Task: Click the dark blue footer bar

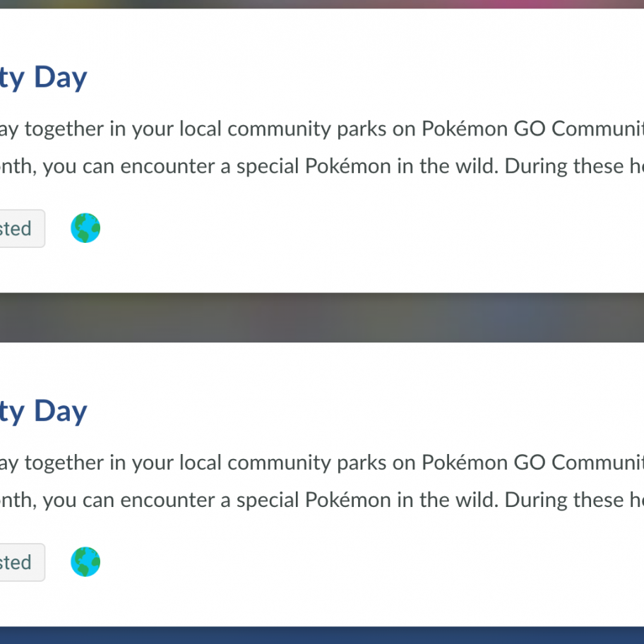Action: point(322,636)
